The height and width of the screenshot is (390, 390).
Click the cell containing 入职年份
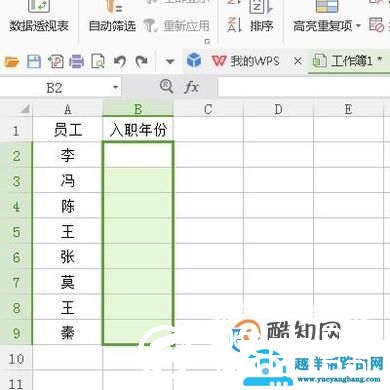click(x=138, y=130)
